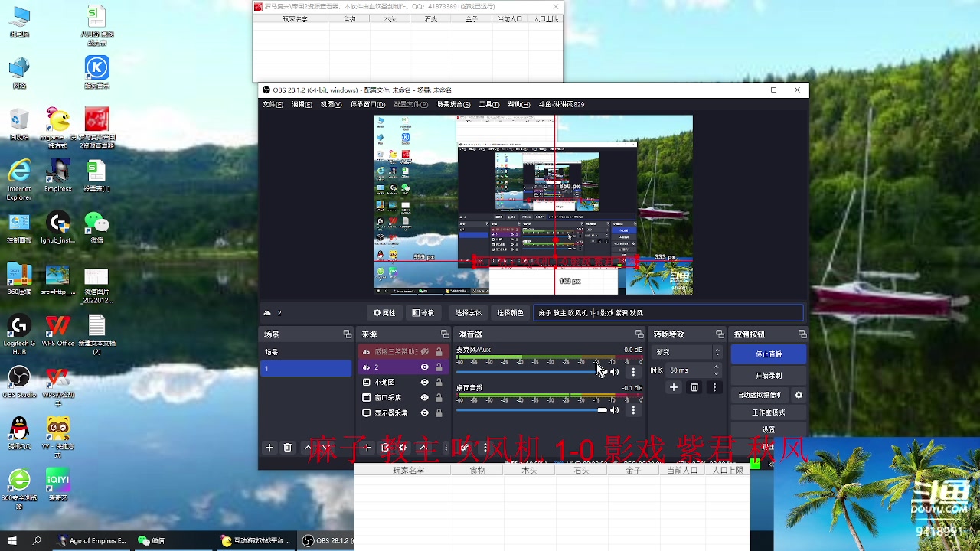
Task: Open the 编辑 menu in OBS
Action: point(302,104)
